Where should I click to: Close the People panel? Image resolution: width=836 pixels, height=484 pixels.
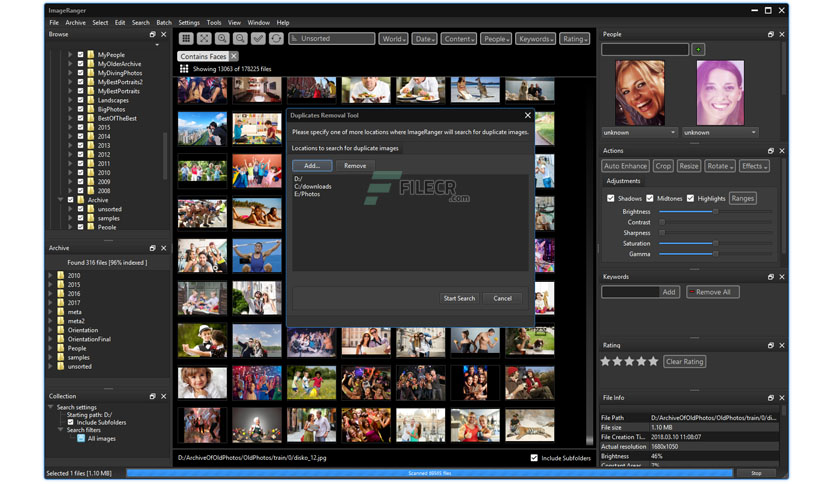pos(782,34)
